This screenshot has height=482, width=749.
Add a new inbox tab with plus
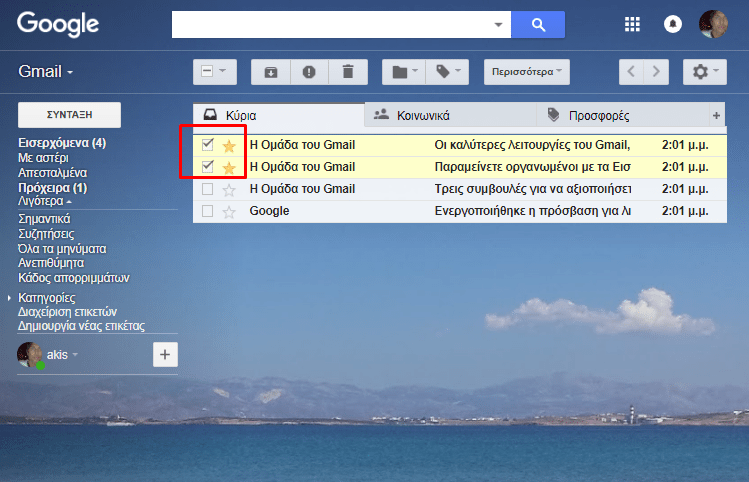click(716, 115)
